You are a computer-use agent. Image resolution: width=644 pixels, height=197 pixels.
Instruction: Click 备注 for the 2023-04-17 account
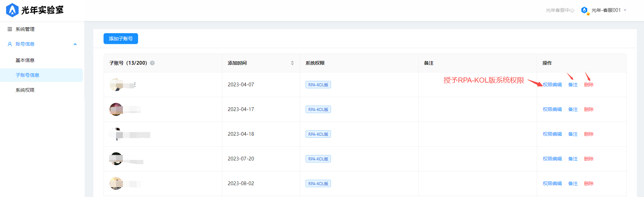click(573, 109)
